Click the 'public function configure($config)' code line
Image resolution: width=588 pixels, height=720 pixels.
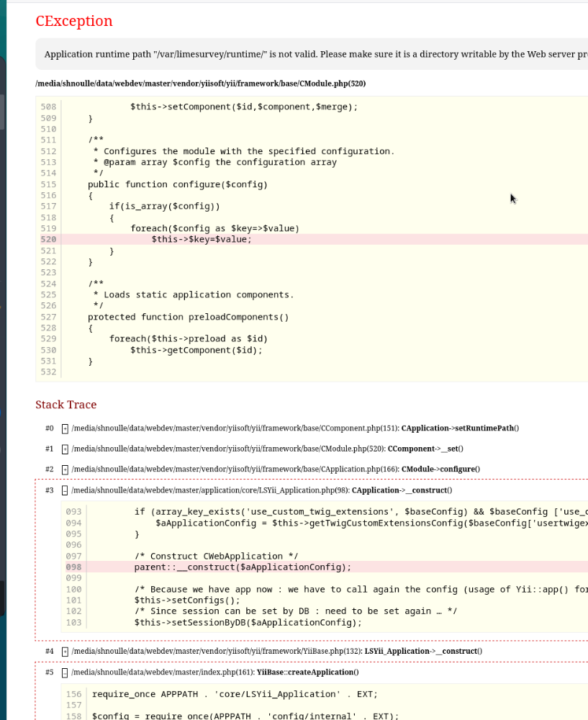pos(177,184)
